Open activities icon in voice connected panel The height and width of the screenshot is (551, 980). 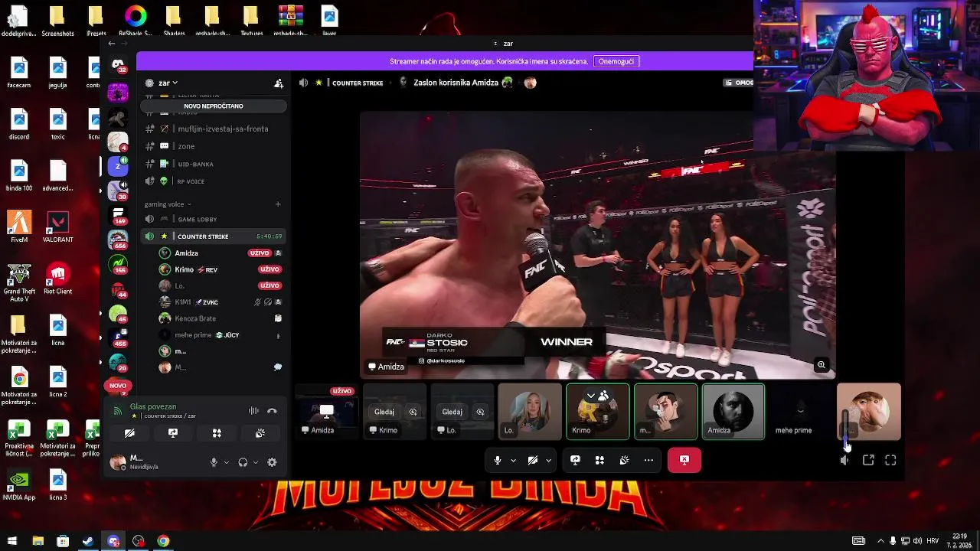(x=217, y=433)
